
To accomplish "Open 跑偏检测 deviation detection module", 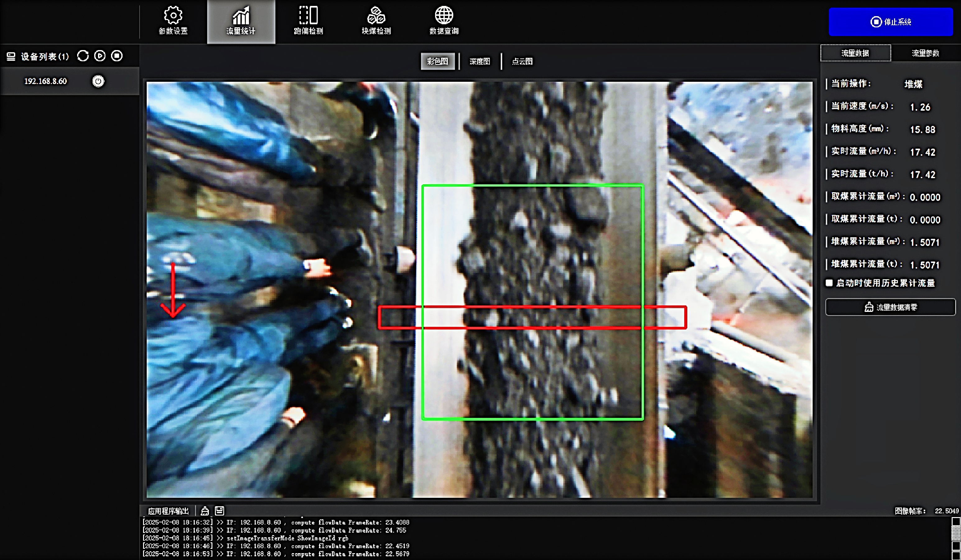I will pos(308,21).
